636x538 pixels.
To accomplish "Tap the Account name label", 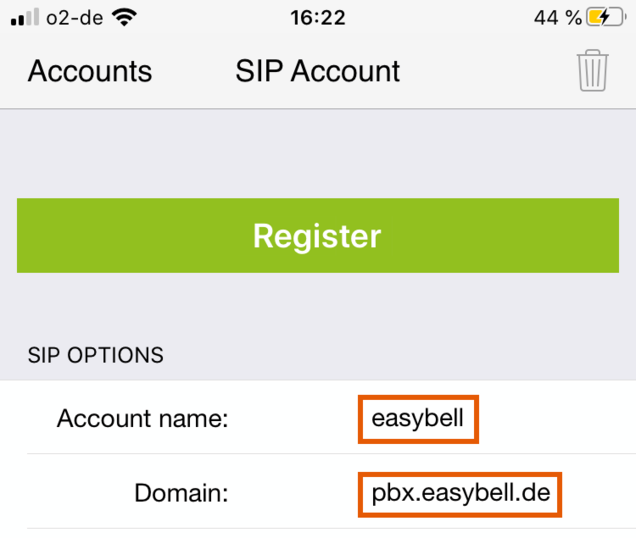I will pos(143,418).
